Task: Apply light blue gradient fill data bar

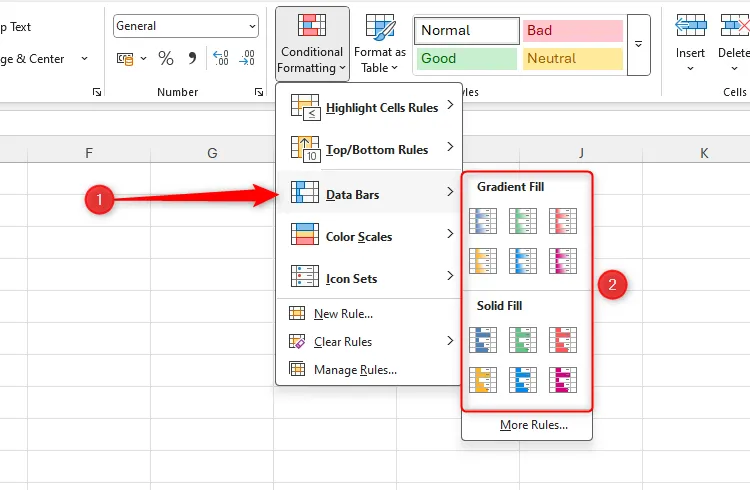Action: pyautogui.click(x=523, y=261)
